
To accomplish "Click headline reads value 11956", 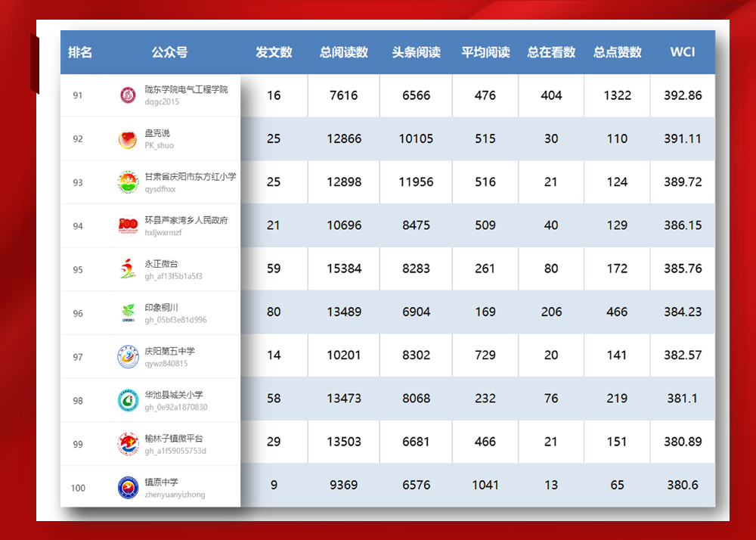I will 416,182.
